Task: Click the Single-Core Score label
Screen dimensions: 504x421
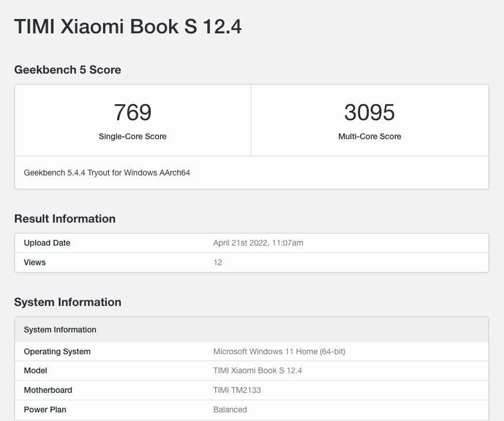Action: coord(132,136)
